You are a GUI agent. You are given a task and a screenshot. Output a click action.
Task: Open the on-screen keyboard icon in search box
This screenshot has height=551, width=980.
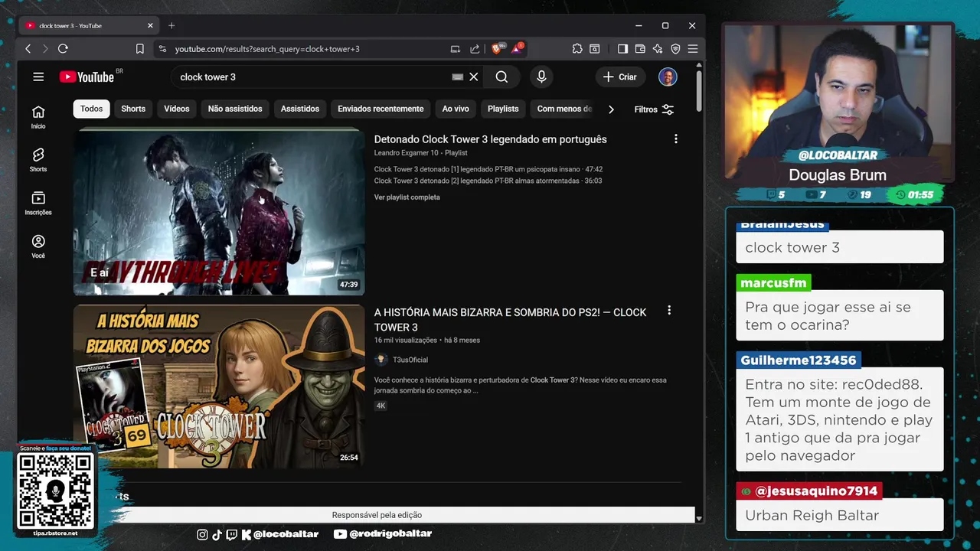[457, 77]
